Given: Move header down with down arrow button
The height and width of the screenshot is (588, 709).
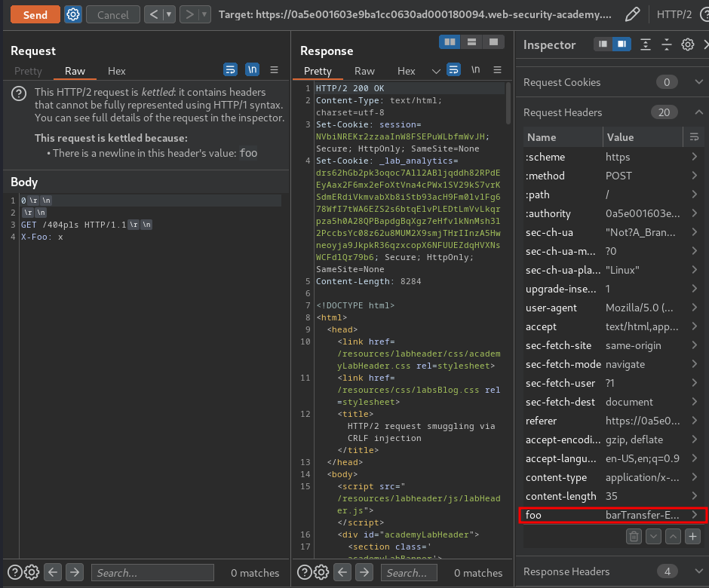Looking at the screenshot, I should (x=653, y=537).
